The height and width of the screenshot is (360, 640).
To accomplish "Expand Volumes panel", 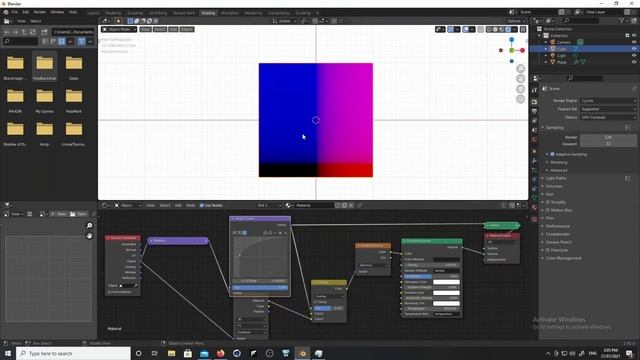I will [x=553, y=186].
